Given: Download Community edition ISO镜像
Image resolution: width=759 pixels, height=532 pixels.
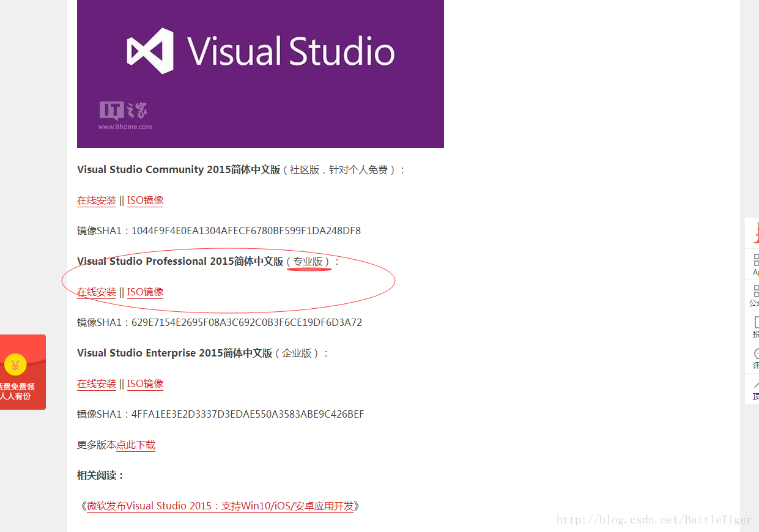Looking at the screenshot, I should click(x=146, y=201).
